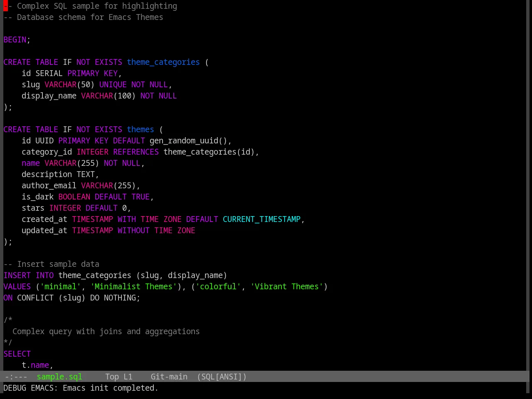
Task: Click WITHOUT keyword on updated_at line
Action: 133,230
